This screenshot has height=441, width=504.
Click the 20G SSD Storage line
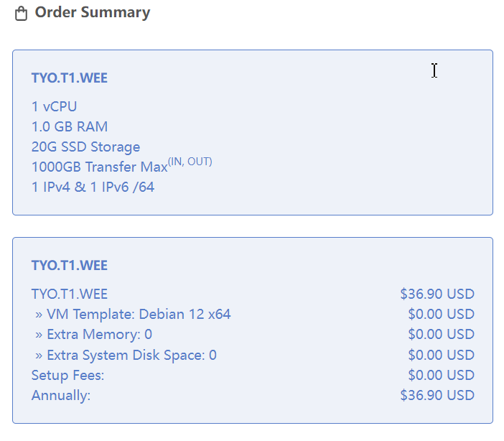(x=86, y=147)
